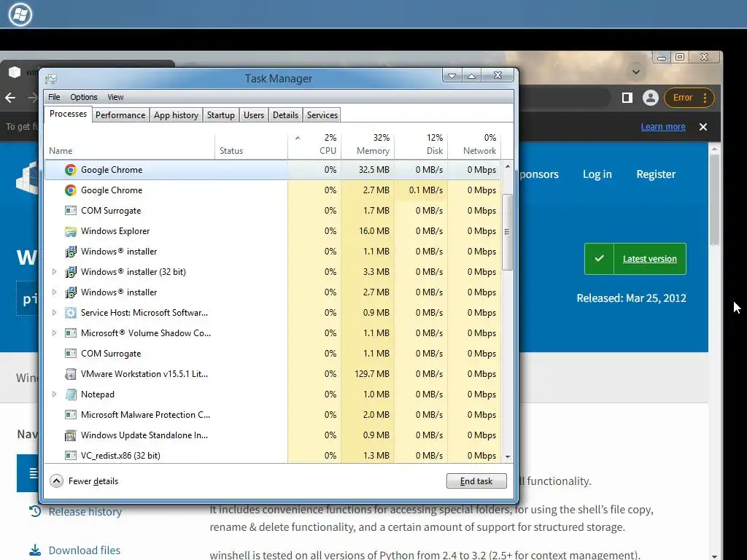747x560 pixels.
Task: Click the Windows Update Standalone Installer icon
Action: point(71,435)
